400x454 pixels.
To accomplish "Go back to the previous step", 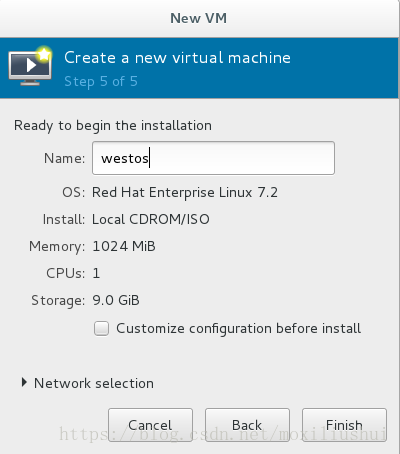I will (247, 425).
